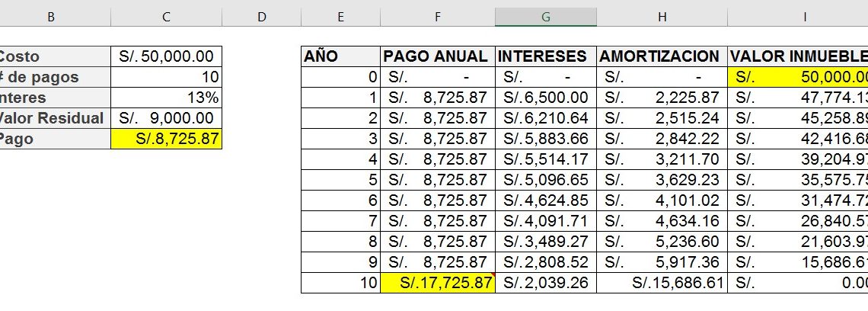868x311 pixels.
Task: Click column F header
Action: pos(437,17)
